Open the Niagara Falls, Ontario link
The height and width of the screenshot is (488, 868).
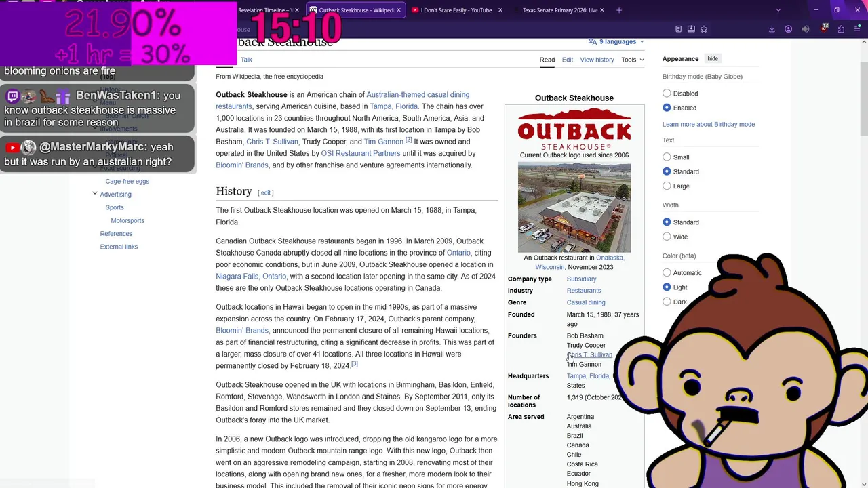coord(251,277)
